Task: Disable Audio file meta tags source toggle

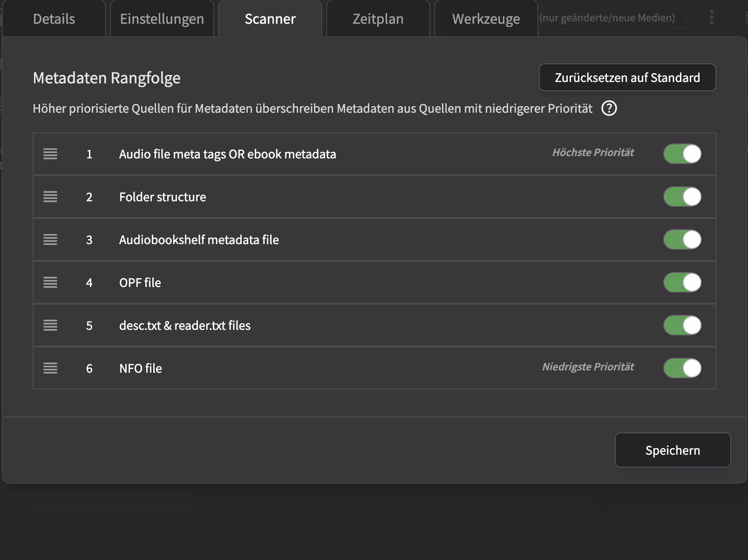Action: [x=682, y=154]
